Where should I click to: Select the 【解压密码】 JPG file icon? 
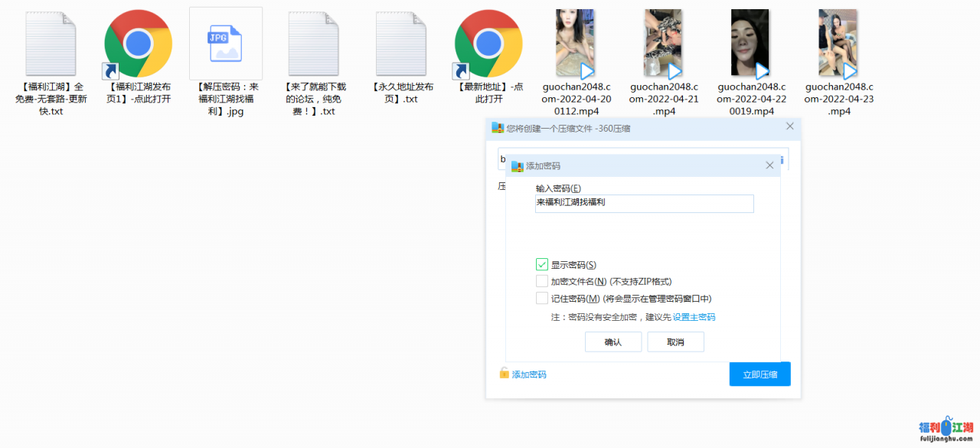pos(225,44)
